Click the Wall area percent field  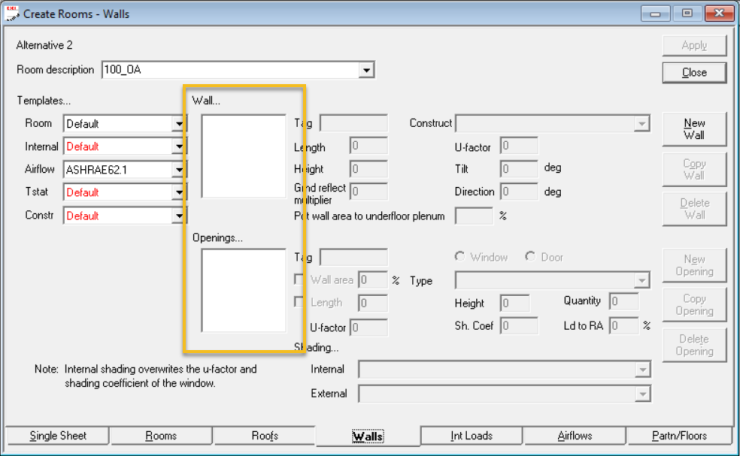(x=373, y=280)
